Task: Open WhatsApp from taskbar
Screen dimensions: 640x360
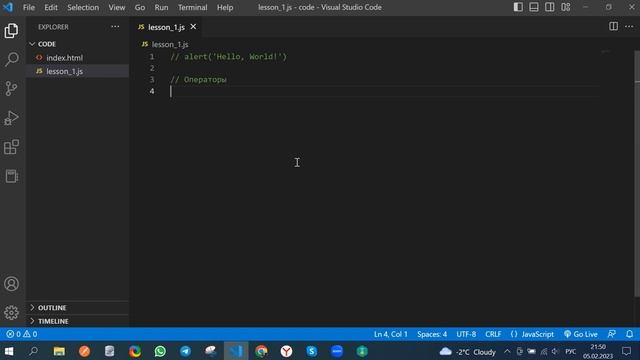Action: (160, 351)
